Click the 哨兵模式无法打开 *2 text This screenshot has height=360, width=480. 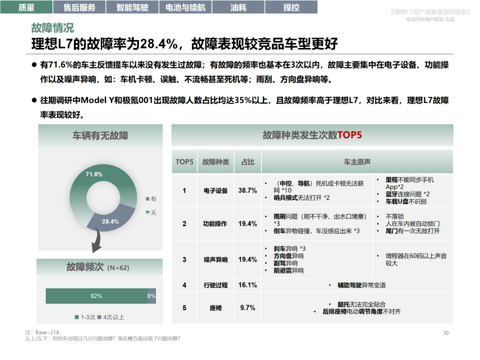pyautogui.click(x=302, y=198)
